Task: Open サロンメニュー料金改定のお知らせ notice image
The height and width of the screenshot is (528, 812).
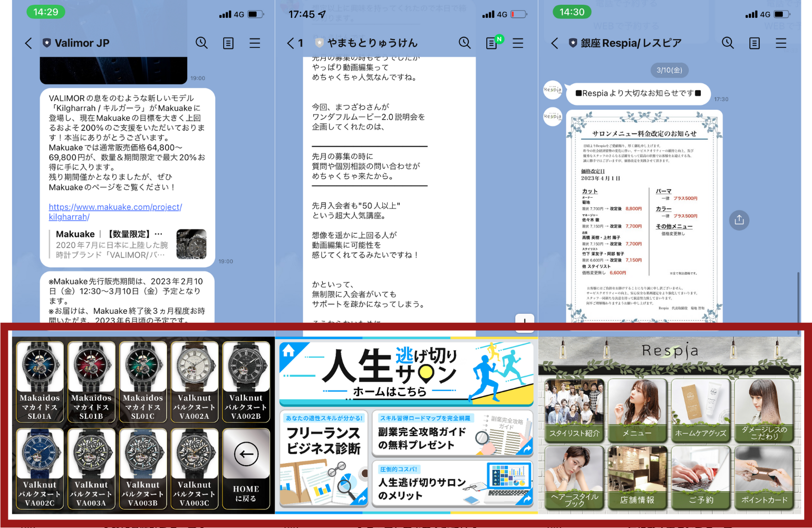Action: pyautogui.click(x=644, y=216)
